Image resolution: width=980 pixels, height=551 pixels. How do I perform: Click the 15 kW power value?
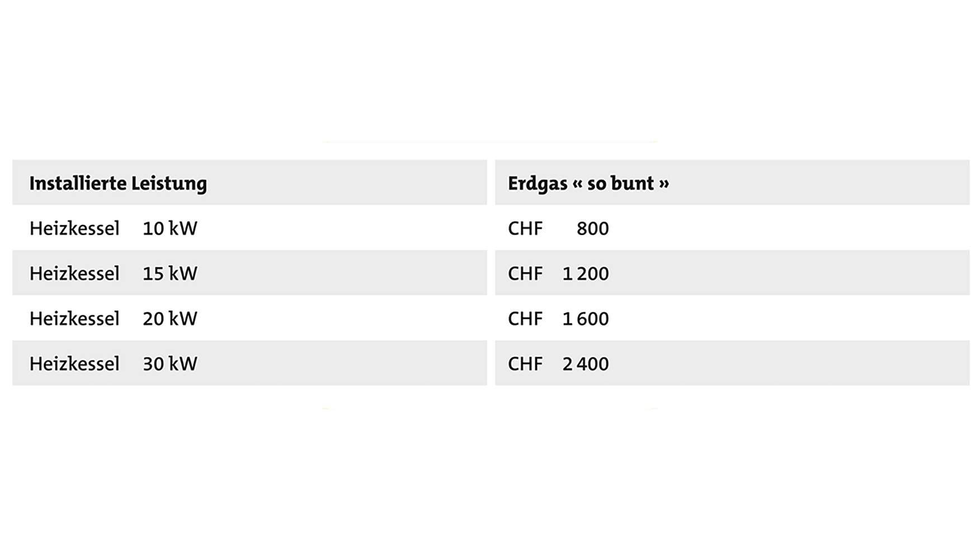(170, 274)
